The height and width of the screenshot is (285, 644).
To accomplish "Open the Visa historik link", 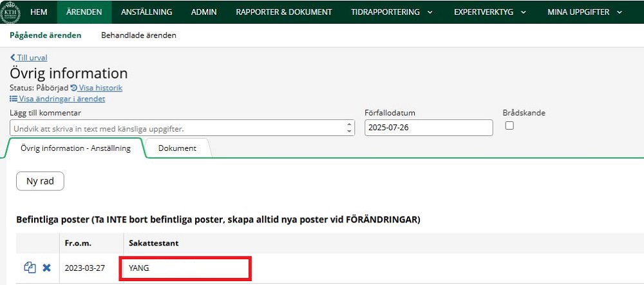I will point(97,88).
